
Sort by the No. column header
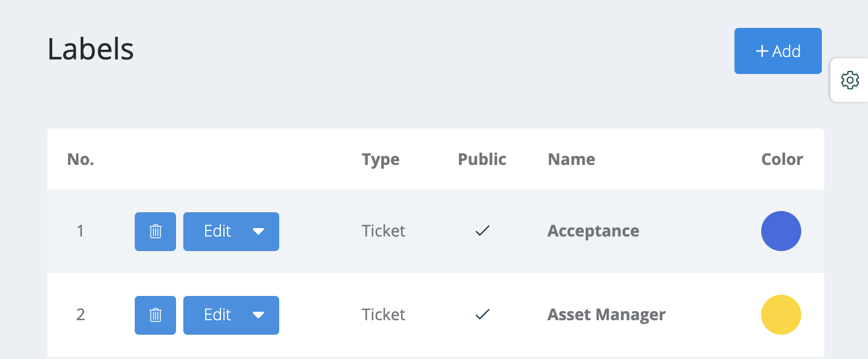[81, 159]
